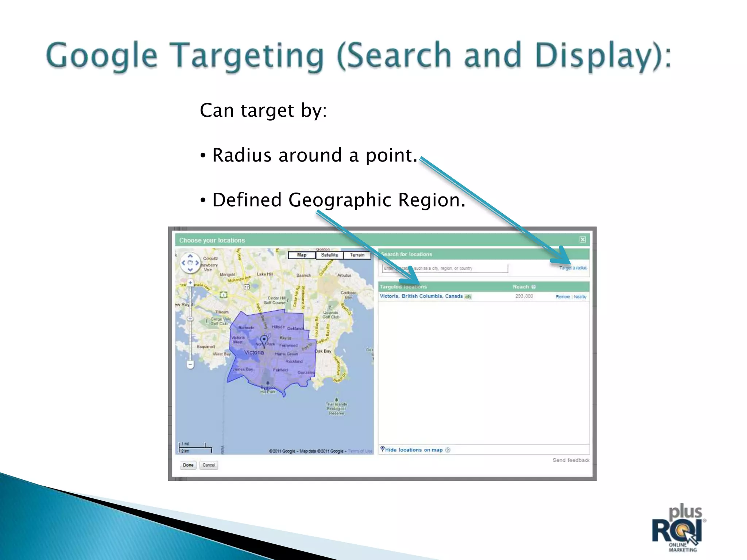Click the Lake Hill label on map

pos(265,274)
